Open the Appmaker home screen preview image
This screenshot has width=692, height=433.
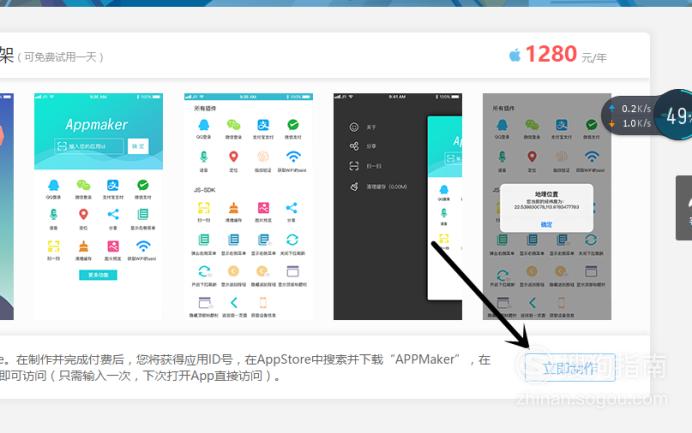pos(98,206)
